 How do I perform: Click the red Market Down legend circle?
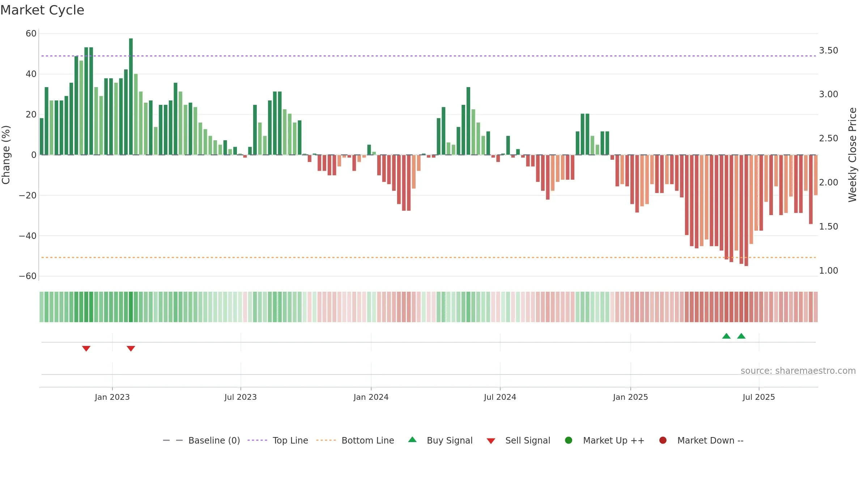663,440
